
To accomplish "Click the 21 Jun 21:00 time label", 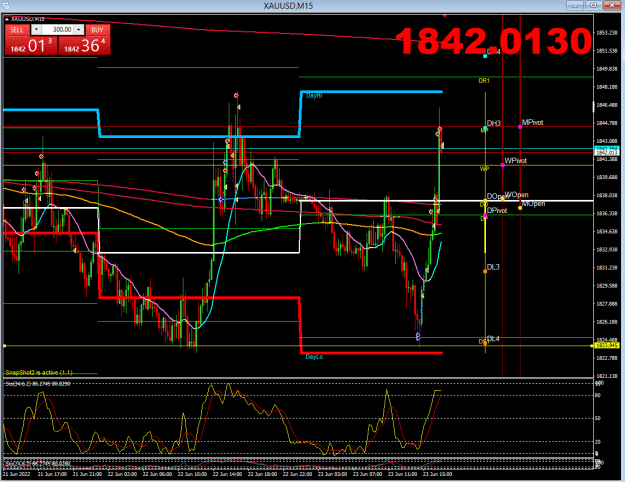I will 87,474.
